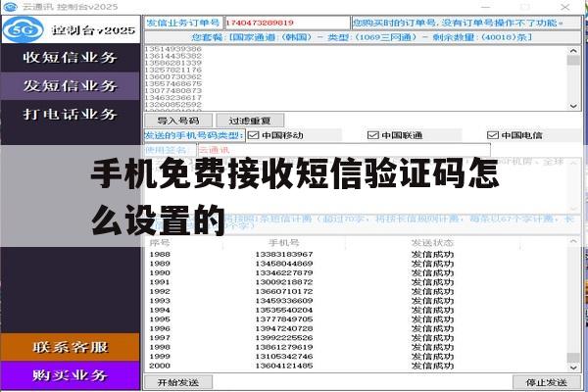Click 停止发送 to stop sending

(547, 382)
